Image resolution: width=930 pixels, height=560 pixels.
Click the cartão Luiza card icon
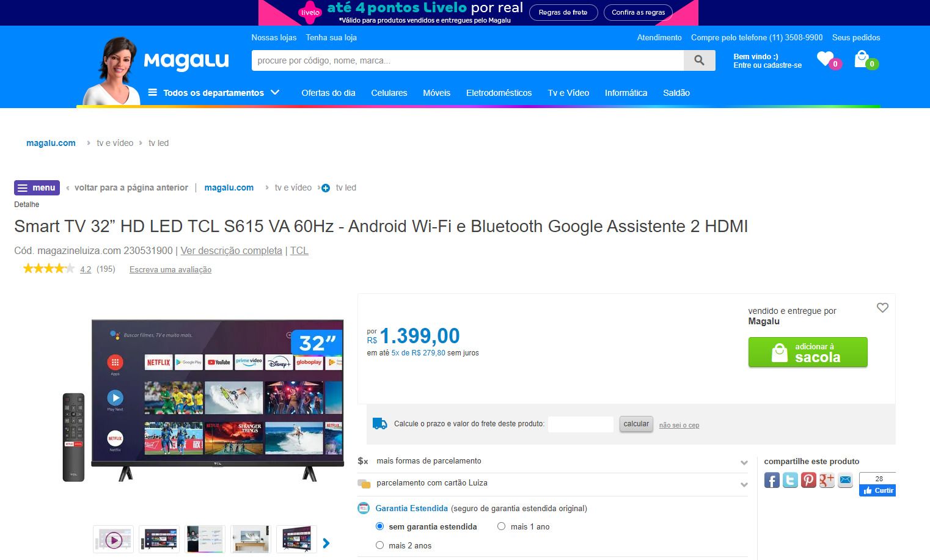coord(364,483)
